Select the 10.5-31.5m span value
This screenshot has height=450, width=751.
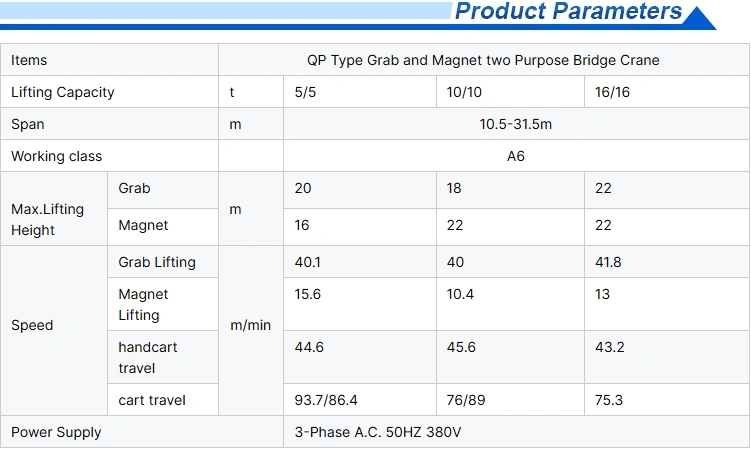[516, 124]
